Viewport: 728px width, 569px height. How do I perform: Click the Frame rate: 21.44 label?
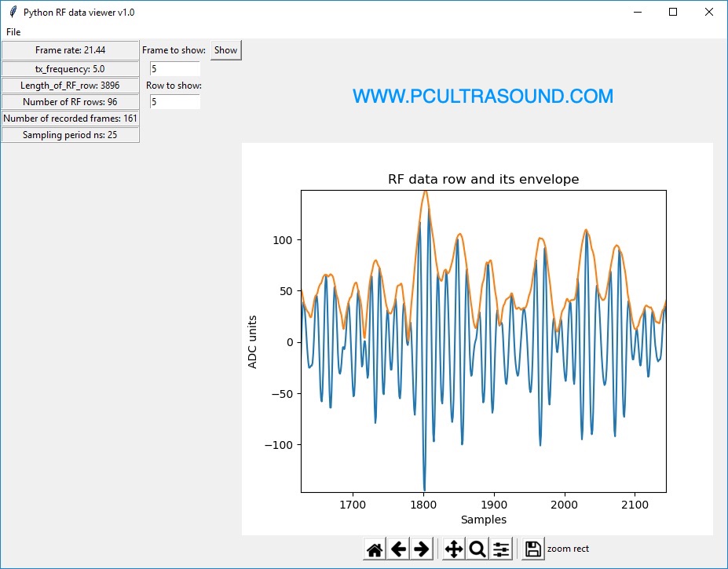coord(70,50)
